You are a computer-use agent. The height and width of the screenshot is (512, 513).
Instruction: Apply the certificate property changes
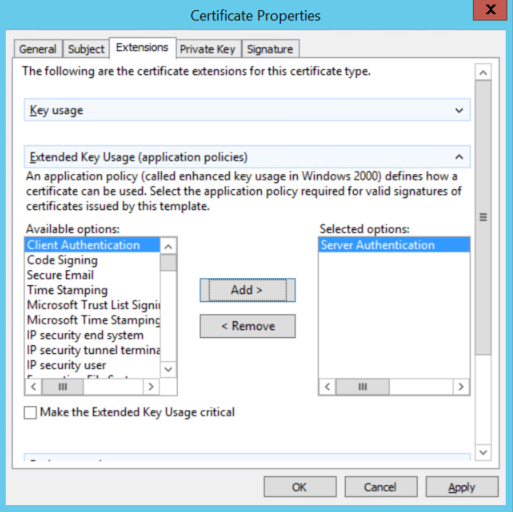[462, 487]
